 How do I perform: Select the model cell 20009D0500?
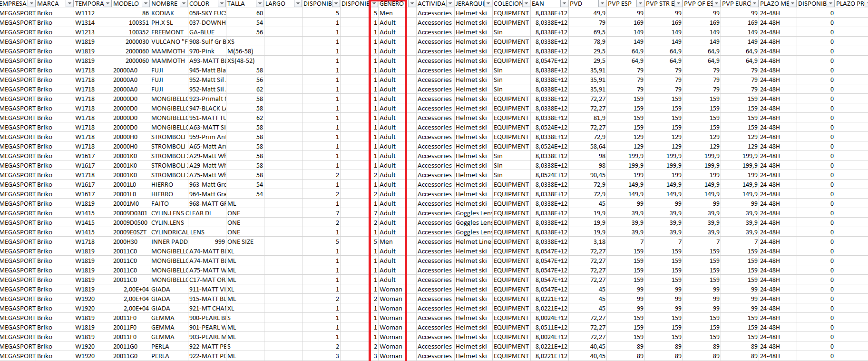pyautogui.click(x=131, y=223)
